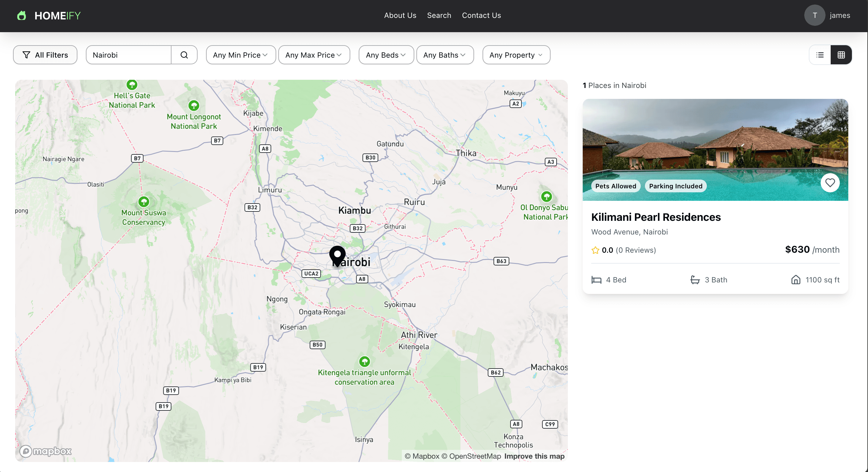Expand Any Beds dropdown
Image resolution: width=868 pixels, height=472 pixels.
click(x=386, y=55)
